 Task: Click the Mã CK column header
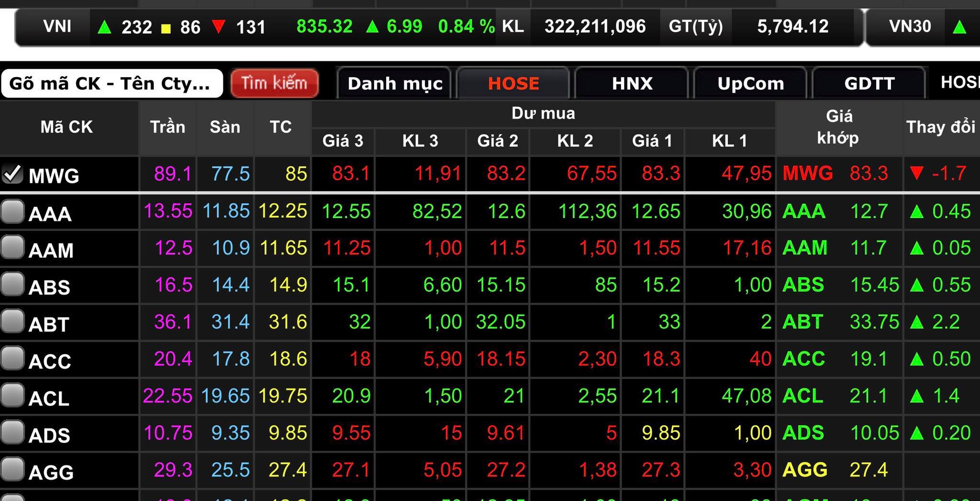pos(67,127)
